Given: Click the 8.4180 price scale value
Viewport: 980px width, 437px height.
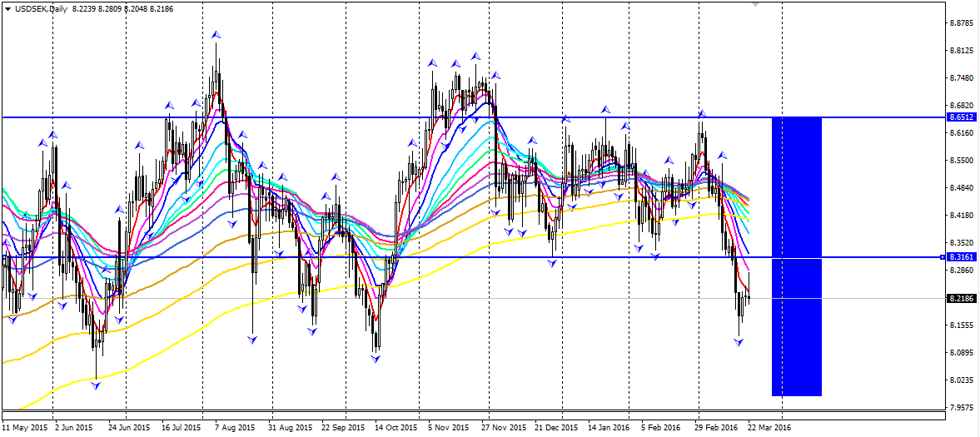Looking at the screenshot, I should (x=961, y=215).
